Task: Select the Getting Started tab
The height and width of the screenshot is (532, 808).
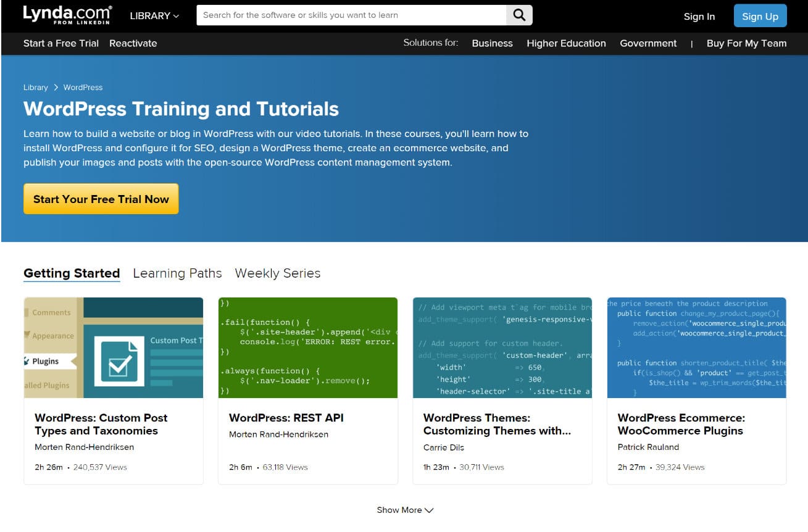Action: click(72, 273)
